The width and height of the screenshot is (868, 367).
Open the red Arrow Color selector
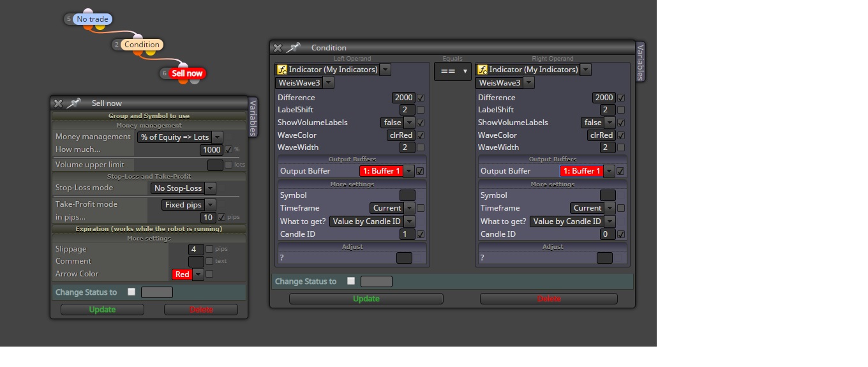tap(188, 274)
